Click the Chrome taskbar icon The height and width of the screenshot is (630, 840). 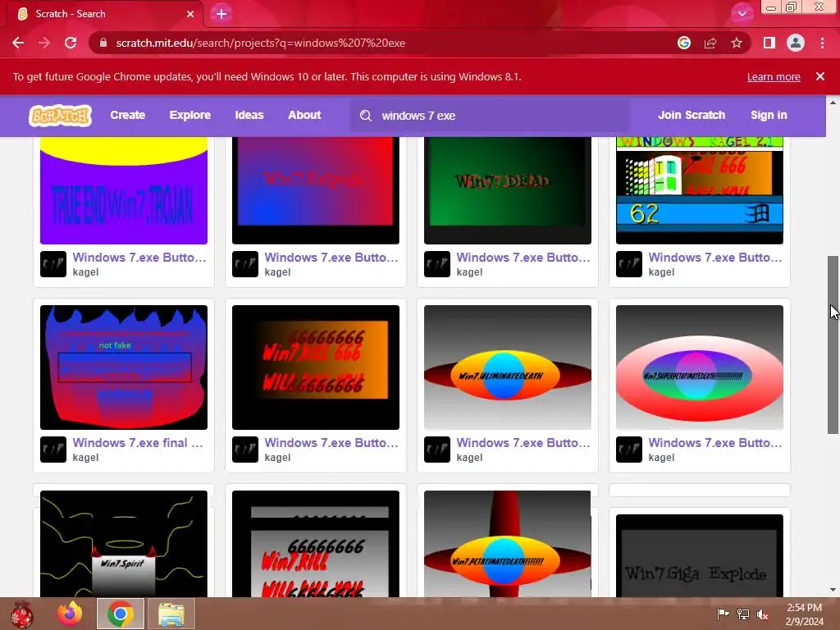(120, 614)
